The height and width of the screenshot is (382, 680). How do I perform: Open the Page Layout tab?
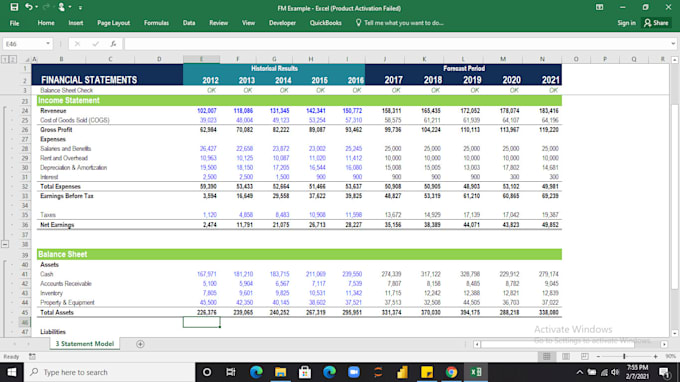click(x=114, y=23)
